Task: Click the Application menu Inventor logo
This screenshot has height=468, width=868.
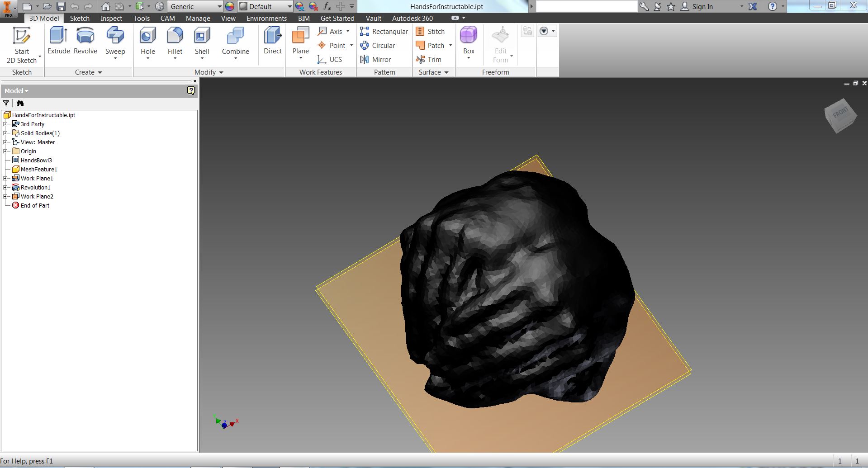Action: click(x=8, y=9)
